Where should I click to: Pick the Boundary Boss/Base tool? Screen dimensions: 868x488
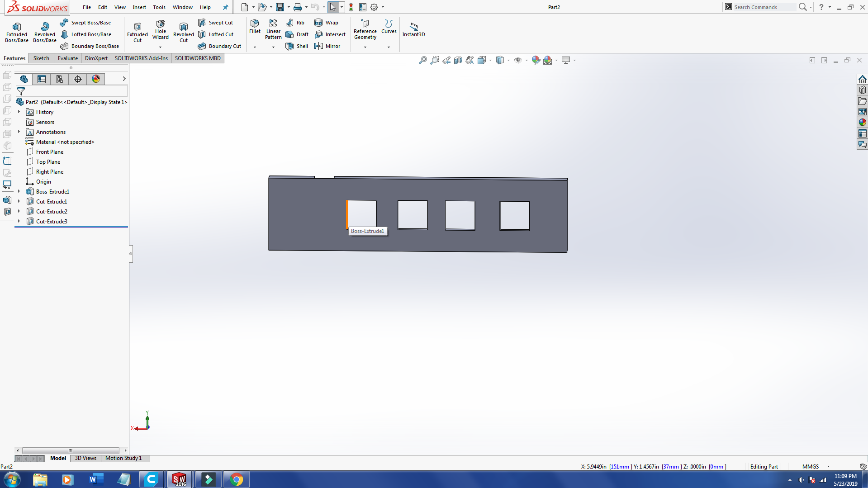[x=90, y=46]
